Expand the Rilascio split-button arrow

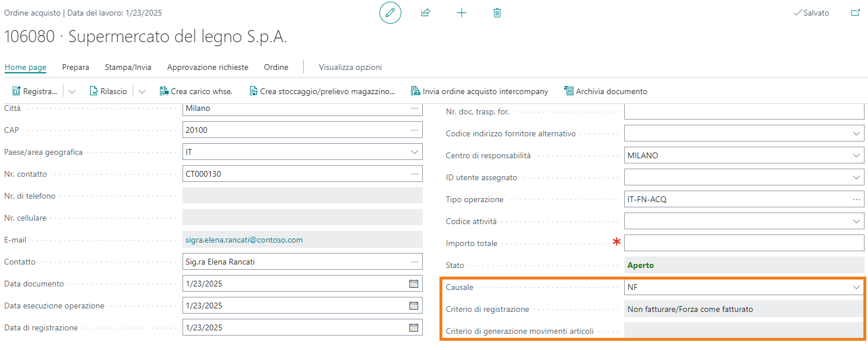(142, 91)
